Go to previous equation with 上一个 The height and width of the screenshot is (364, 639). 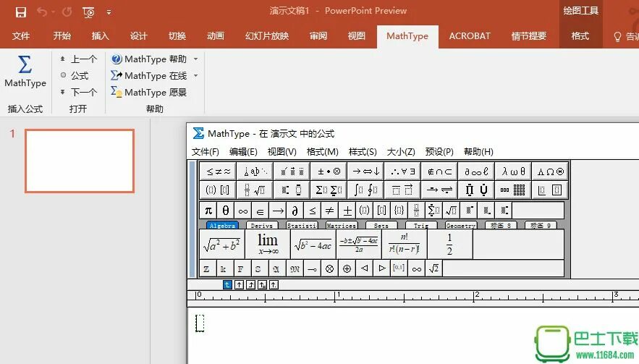[79, 59]
